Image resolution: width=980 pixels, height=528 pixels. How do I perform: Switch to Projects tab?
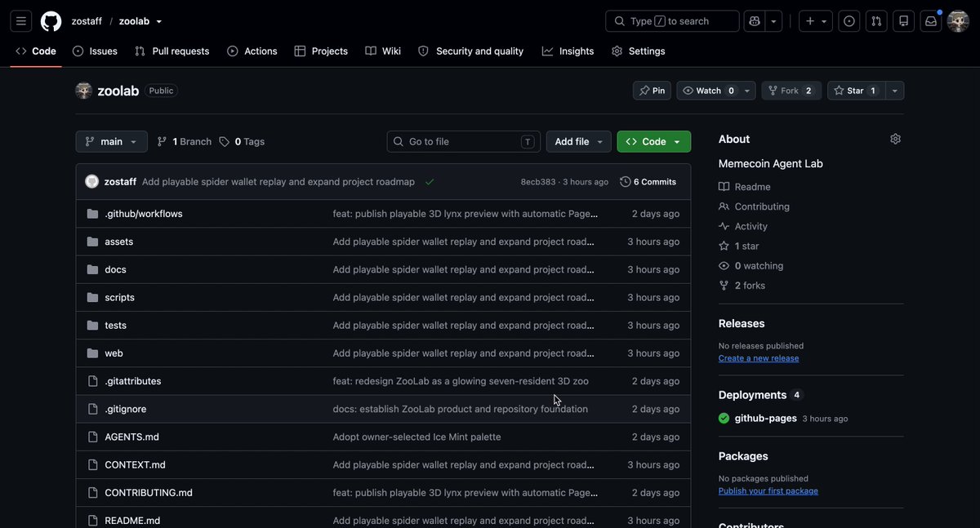point(321,51)
